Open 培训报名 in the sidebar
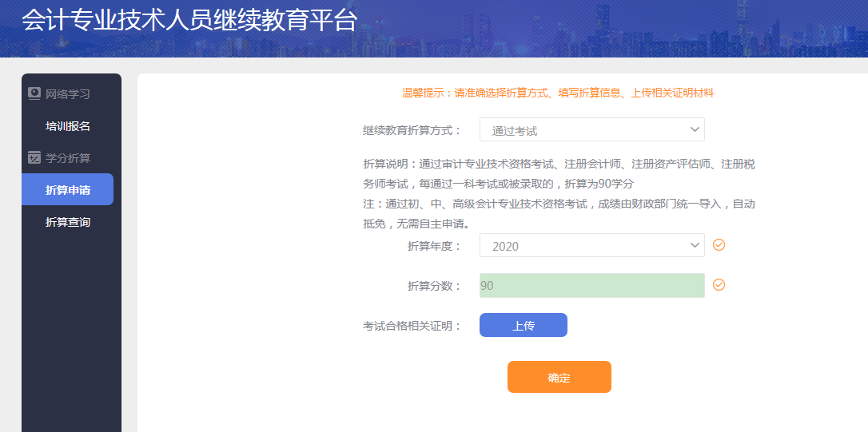 (x=68, y=126)
